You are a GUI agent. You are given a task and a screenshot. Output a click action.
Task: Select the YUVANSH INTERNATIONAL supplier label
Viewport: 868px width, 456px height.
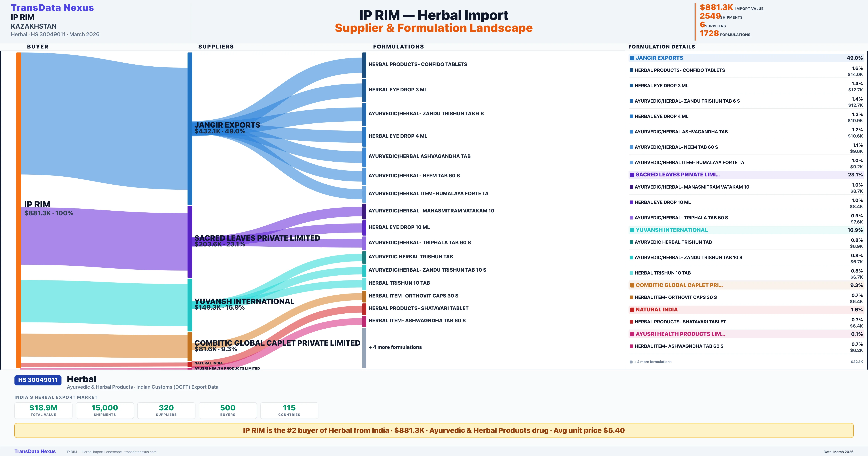pyautogui.click(x=244, y=301)
